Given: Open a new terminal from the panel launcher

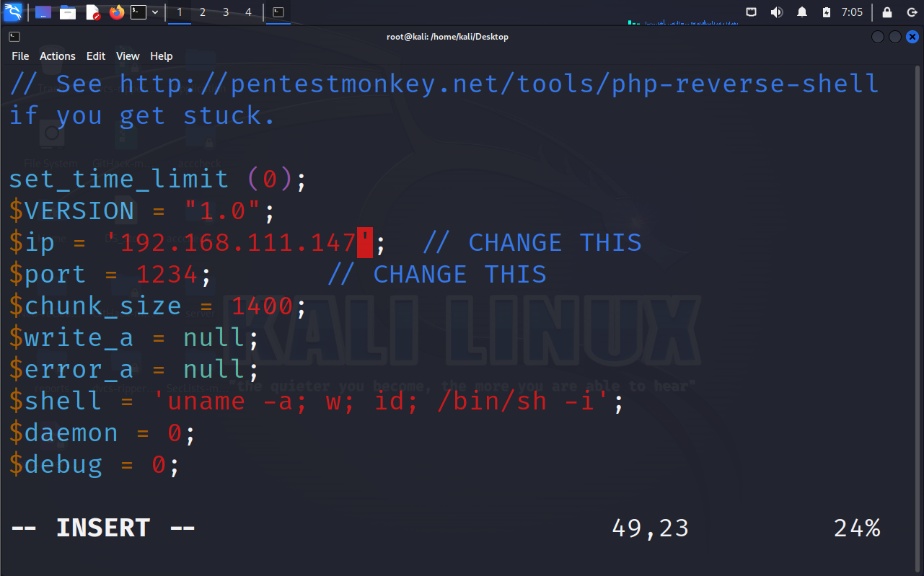Looking at the screenshot, I should tap(138, 12).
